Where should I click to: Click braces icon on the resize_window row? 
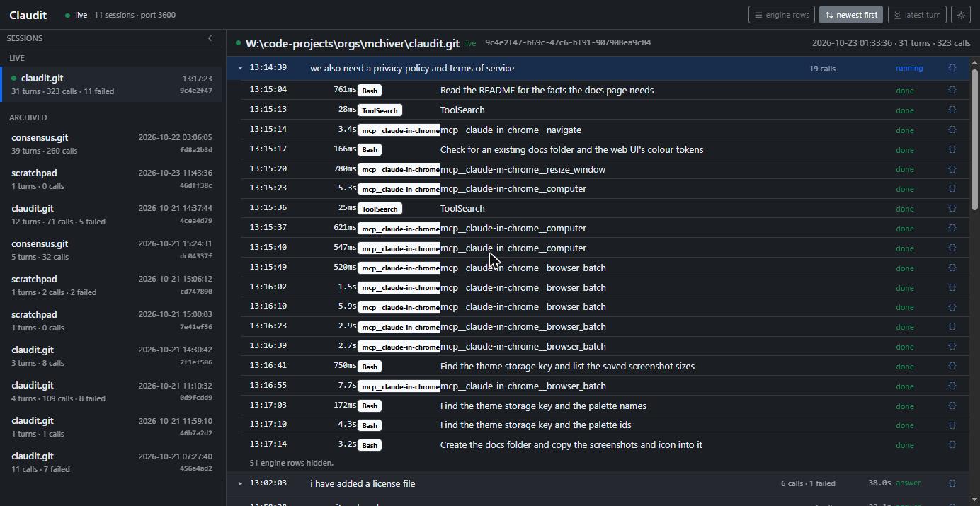coord(952,170)
